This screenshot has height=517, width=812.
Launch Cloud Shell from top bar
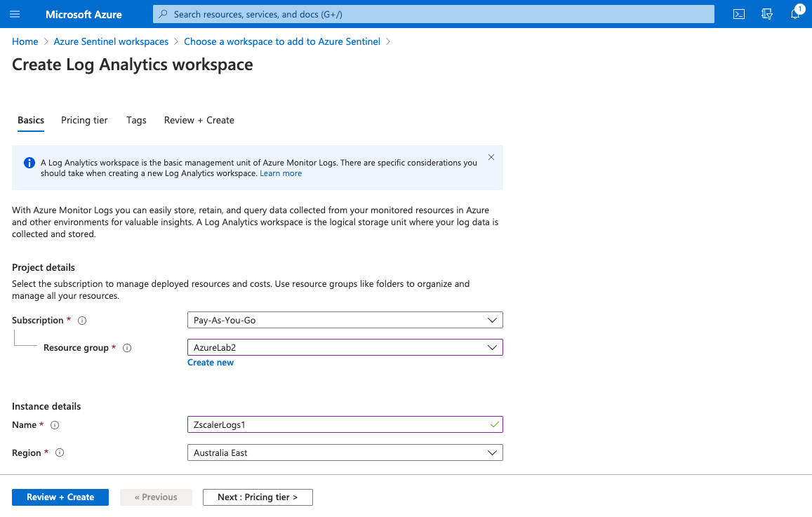(x=738, y=14)
